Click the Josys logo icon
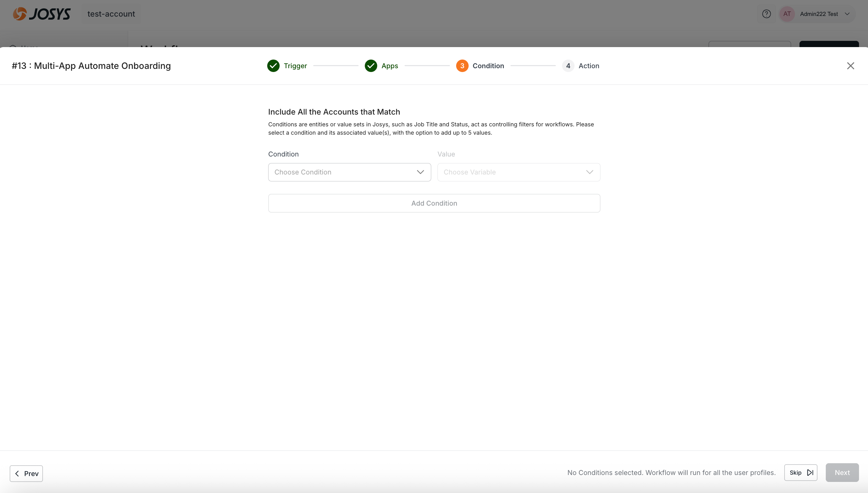868x493 pixels. point(20,14)
